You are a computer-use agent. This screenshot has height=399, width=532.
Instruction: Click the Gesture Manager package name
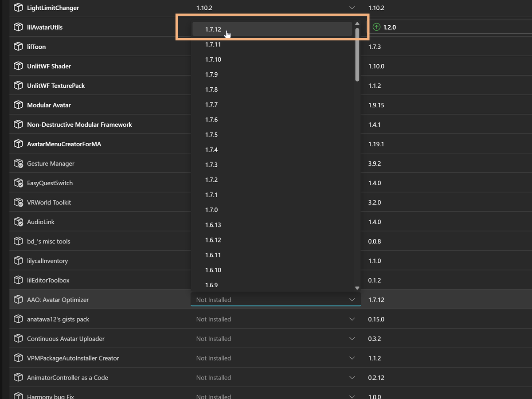tap(51, 164)
